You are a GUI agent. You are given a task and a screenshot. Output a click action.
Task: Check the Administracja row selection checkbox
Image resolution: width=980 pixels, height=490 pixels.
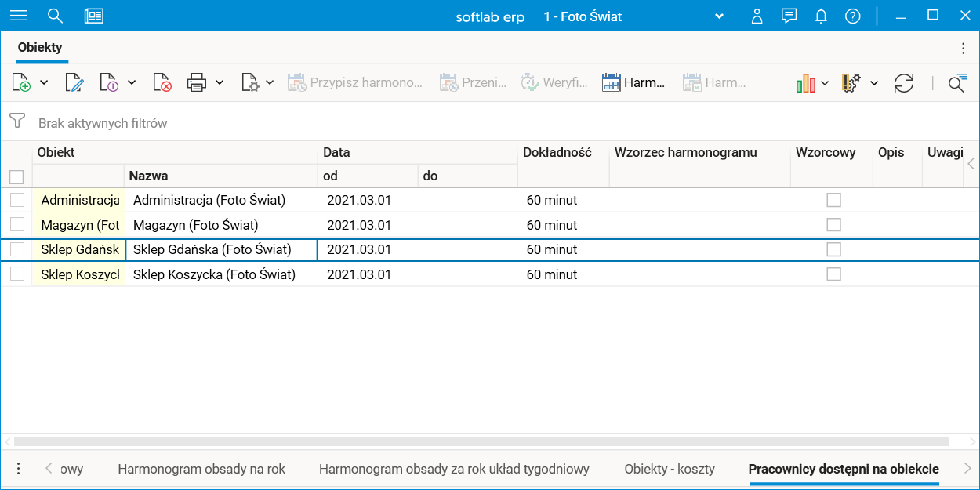pos(17,200)
